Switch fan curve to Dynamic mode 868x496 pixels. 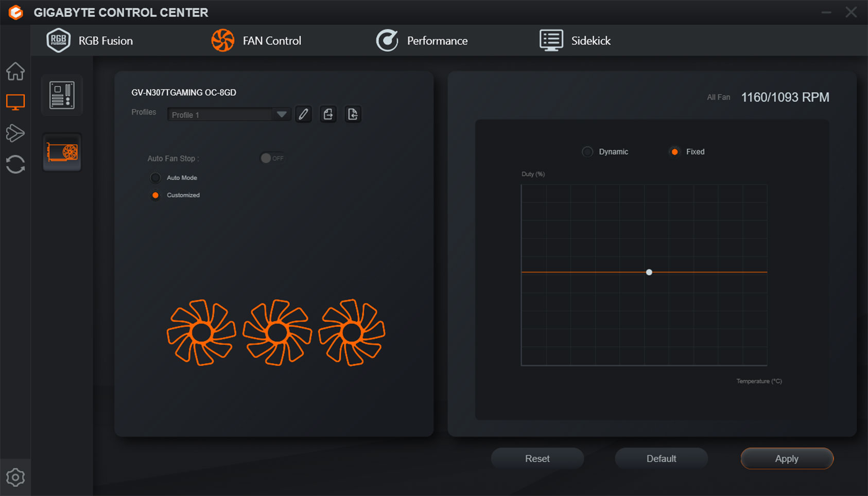[x=587, y=151]
